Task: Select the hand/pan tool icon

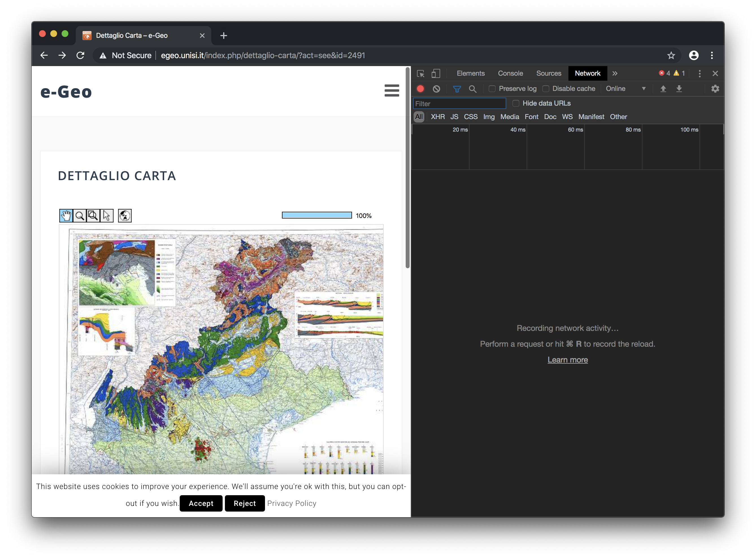Action: coord(66,215)
